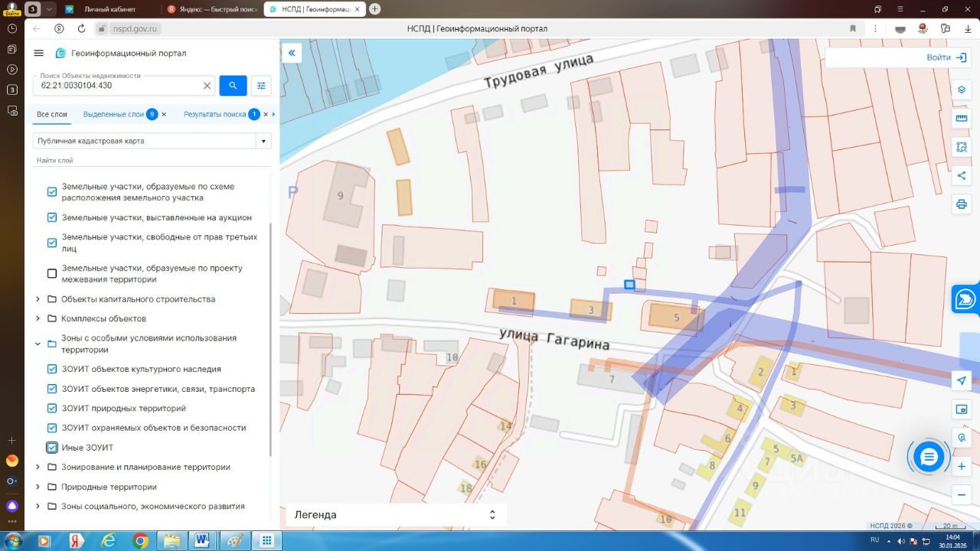Open Microsoft Word from the taskbar
980x551 pixels.
(x=202, y=540)
